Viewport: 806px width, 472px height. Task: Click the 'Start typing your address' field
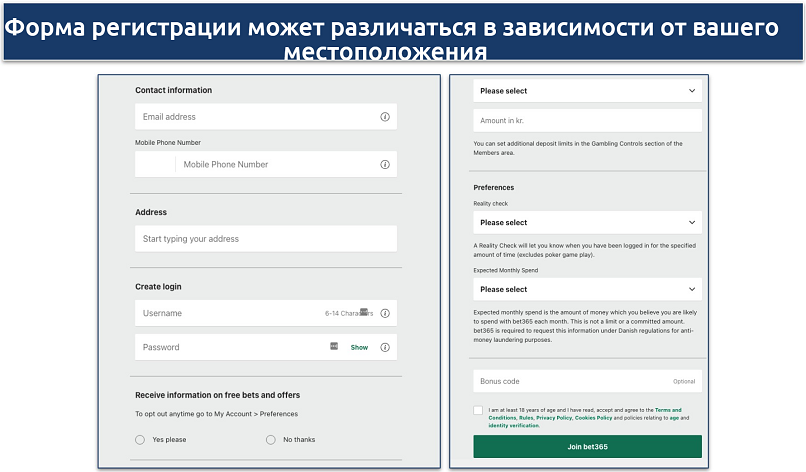[265, 239]
